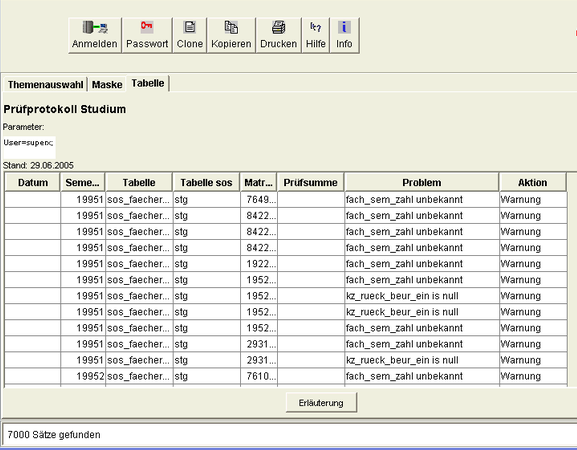Switch to the Maske tab
This screenshot has width=577, height=450.
107,85
